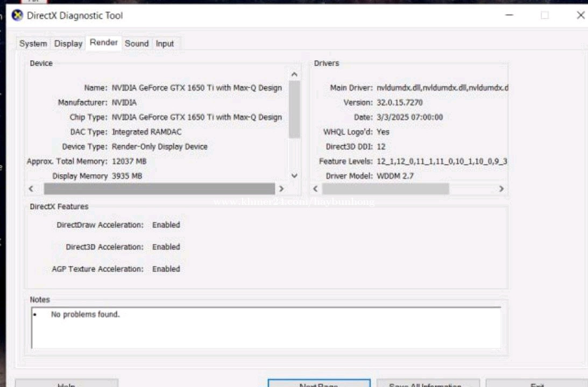
Task: Click the "Driver Model:" label
Action: point(349,176)
